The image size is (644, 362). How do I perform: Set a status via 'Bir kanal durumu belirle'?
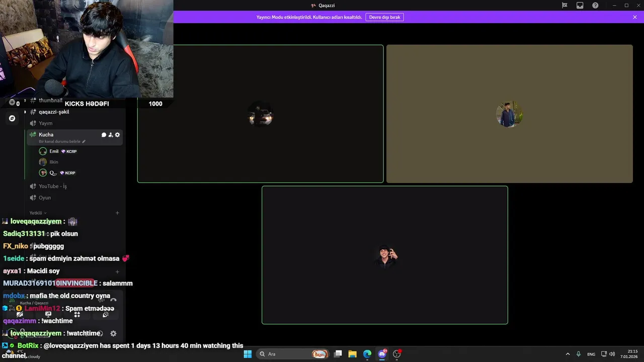[59, 142]
